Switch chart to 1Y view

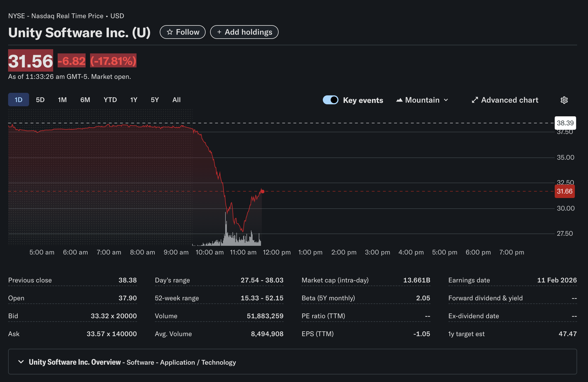coord(134,100)
